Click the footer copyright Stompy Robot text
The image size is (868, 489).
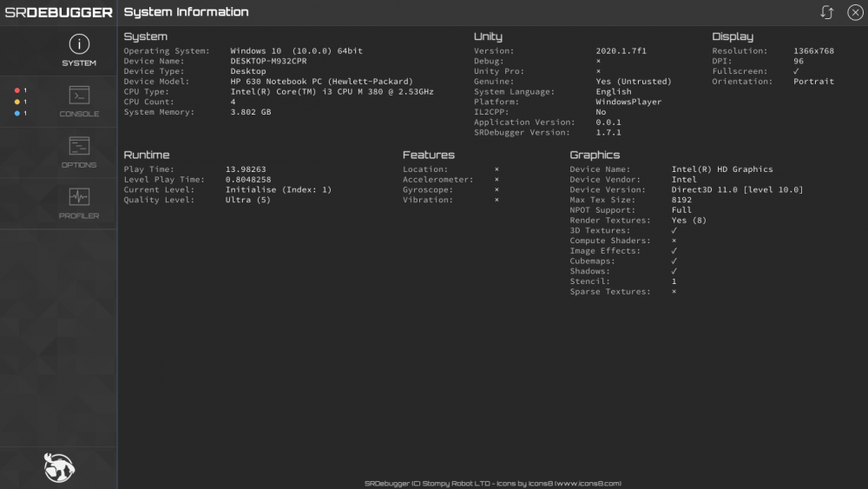pos(493,484)
